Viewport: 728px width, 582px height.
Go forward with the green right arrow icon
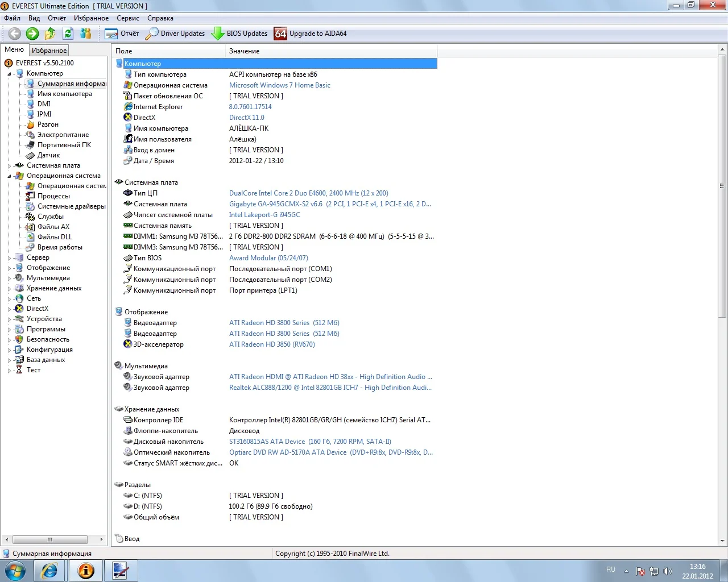[32, 34]
